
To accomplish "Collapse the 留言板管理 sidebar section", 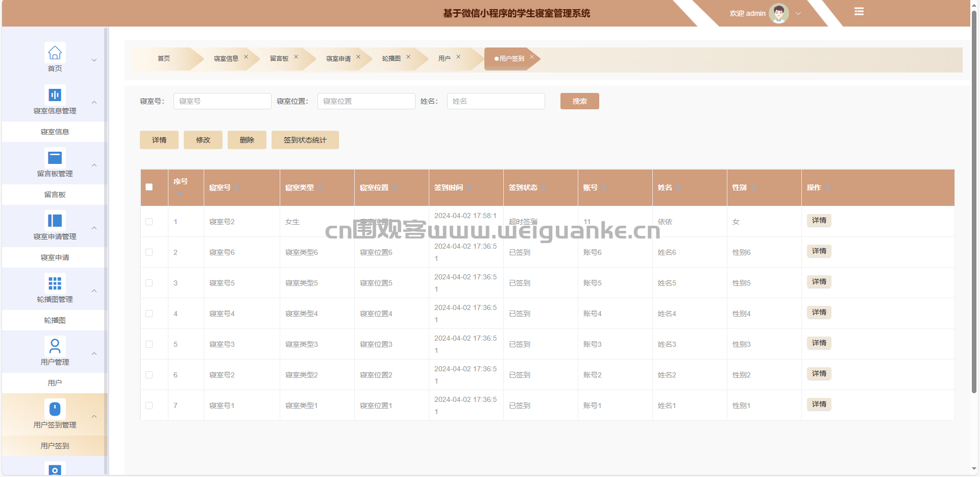I will click(x=94, y=165).
